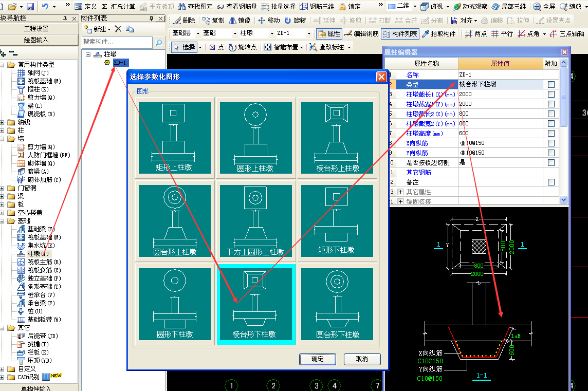The width and height of the screenshot is (588, 391).
Task: Select the rotate (旋转) tool
Action: (x=296, y=20)
